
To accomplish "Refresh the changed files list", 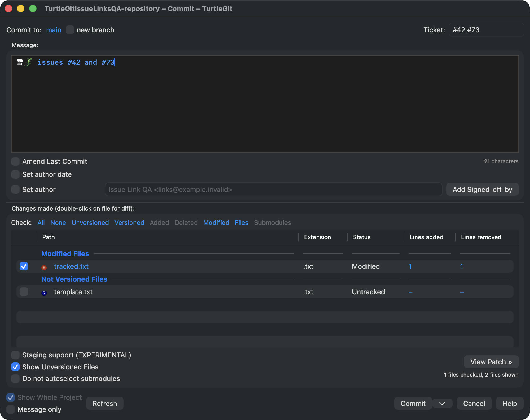I will click(x=105, y=403).
